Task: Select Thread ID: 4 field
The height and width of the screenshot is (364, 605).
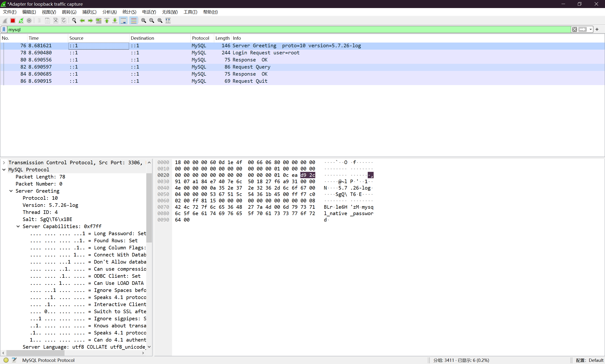Action: 40,212
